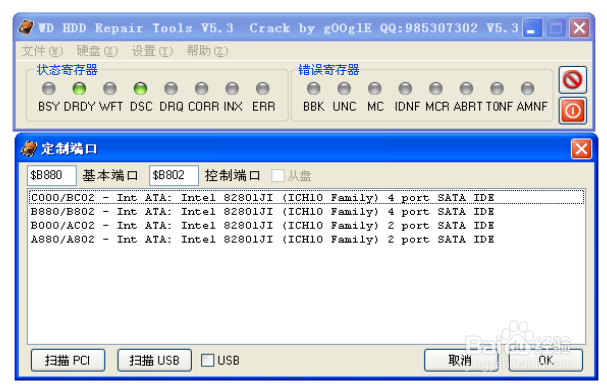Click the INX status indicator light
The width and height of the screenshot is (607, 386).
point(232,89)
